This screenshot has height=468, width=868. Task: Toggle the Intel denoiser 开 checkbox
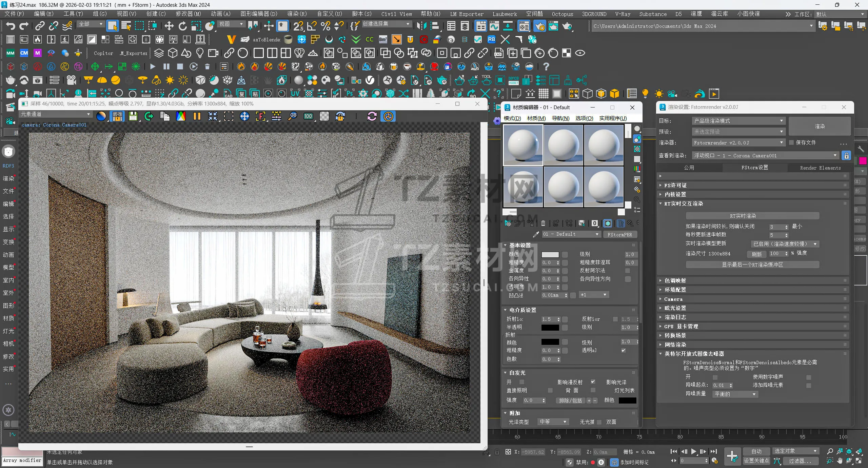pos(715,377)
